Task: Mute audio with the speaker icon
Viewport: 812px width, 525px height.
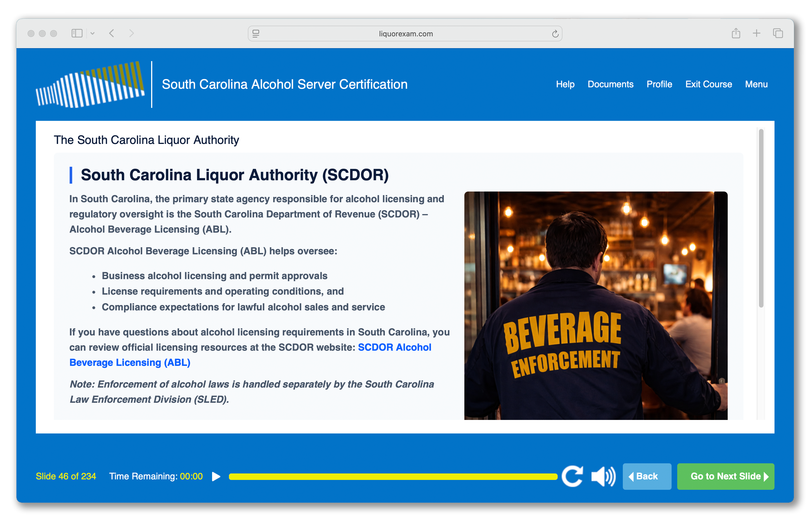Action: tap(603, 476)
